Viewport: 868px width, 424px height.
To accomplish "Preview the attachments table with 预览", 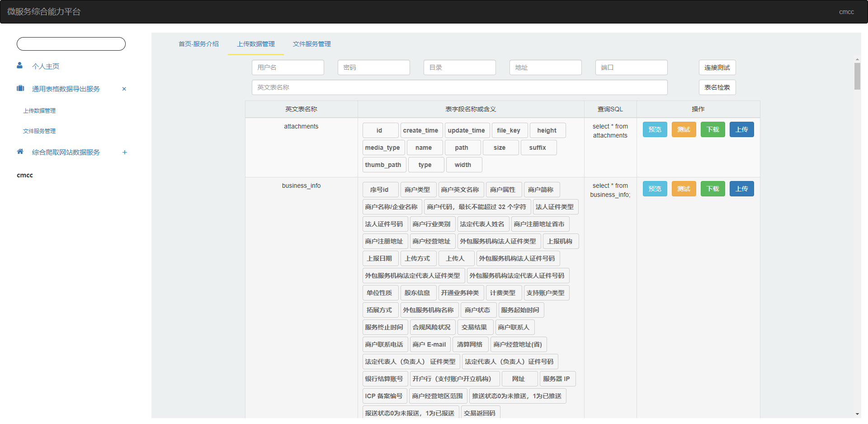I will [x=655, y=129].
